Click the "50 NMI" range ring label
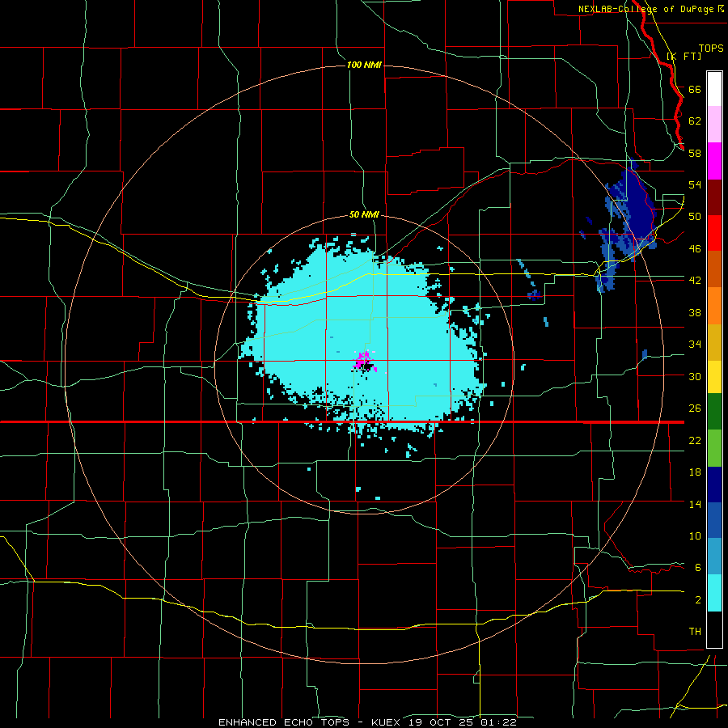 click(364, 214)
